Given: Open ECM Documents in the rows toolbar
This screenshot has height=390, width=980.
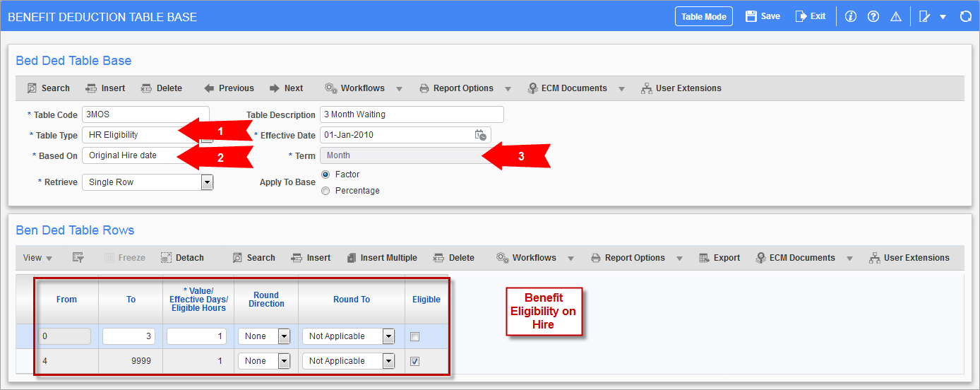Looking at the screenshot, I should tap(796, 258).
